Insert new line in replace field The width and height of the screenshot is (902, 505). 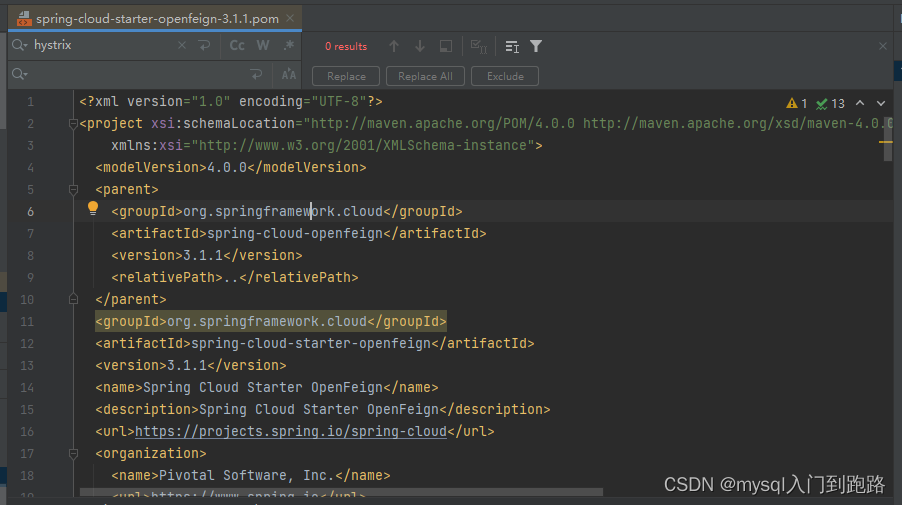point(256,74)
